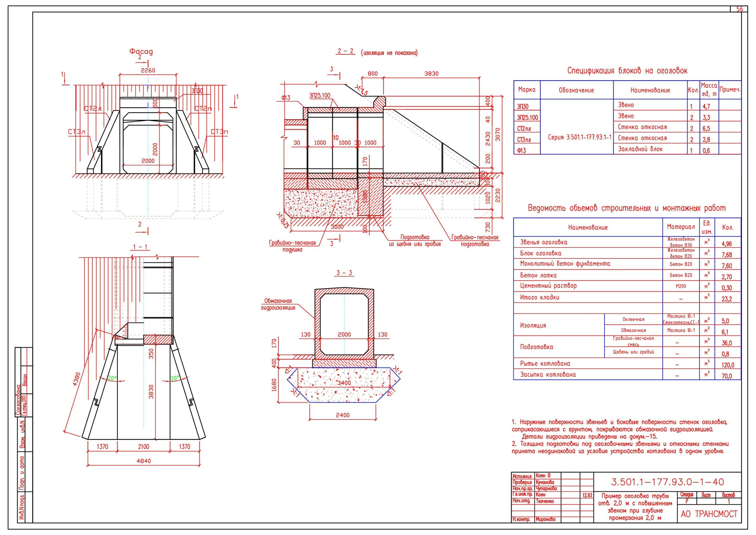Select mass value '0,6'
The image size is (756, 535).
(706, 151)
